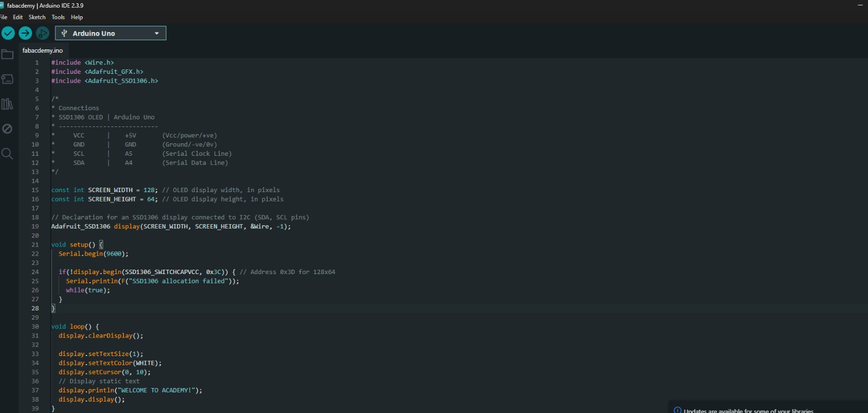The image size is (868, 413).
Task: Click the GND Ground comment row
Action: [134, 145]
